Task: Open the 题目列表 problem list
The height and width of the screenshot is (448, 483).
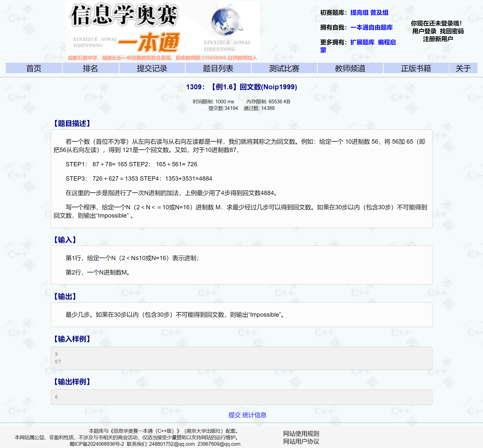Action: (x=218, y=68)
